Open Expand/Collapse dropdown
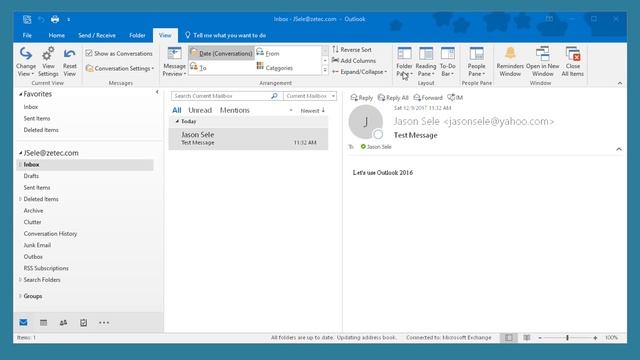This screenshot has width=640, height=360. coord(360,72)
